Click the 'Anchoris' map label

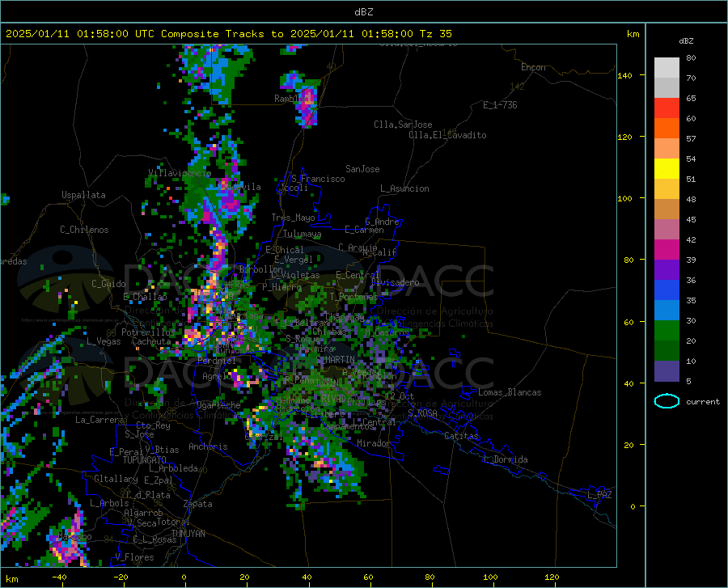pos(208,446)
